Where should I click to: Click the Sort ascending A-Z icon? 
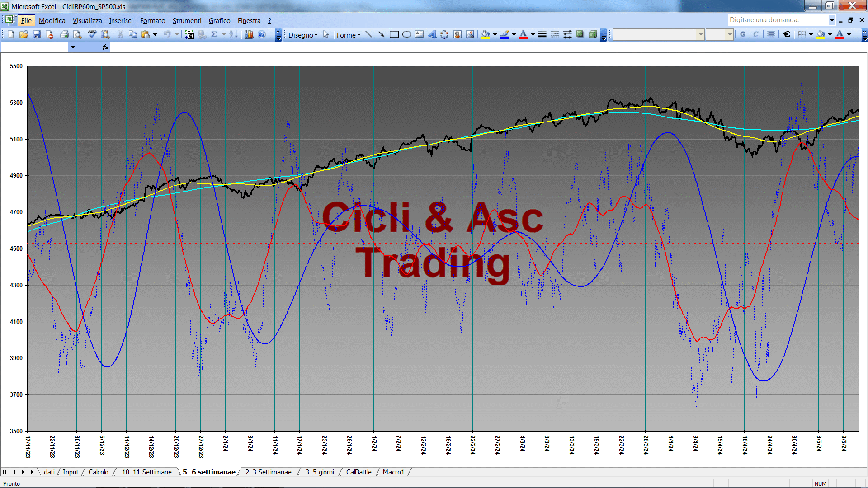coord(233,34)
